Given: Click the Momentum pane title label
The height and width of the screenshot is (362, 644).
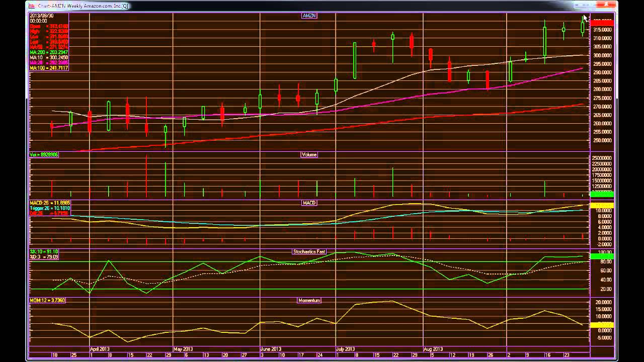Looking at the screenshot, I should pos(309,300).
